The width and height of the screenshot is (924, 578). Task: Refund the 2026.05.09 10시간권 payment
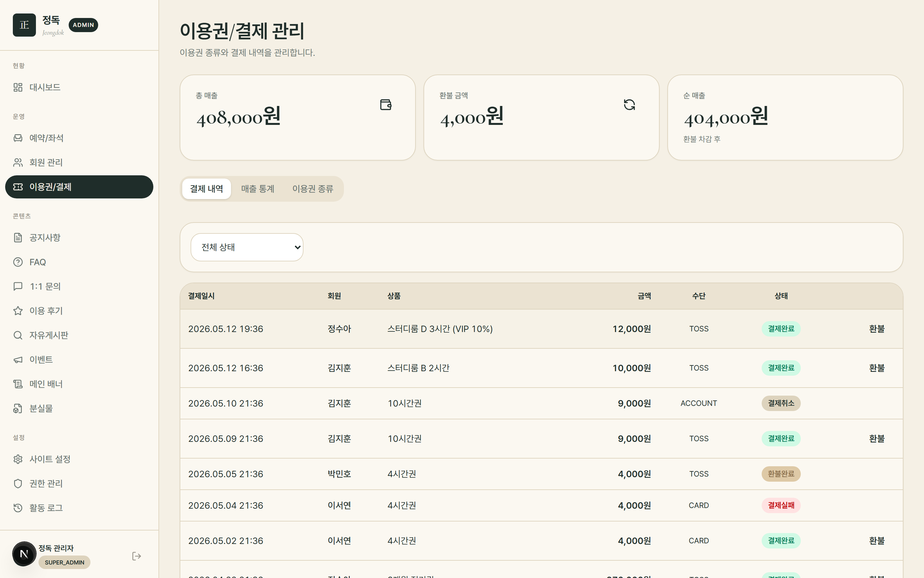tap(877, 438)
